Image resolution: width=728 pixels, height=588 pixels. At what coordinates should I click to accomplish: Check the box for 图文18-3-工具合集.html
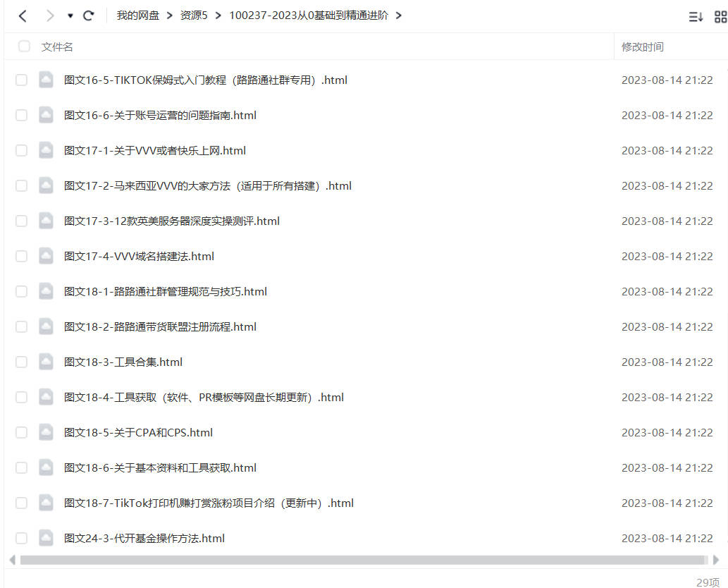click(x=21, y=362)
